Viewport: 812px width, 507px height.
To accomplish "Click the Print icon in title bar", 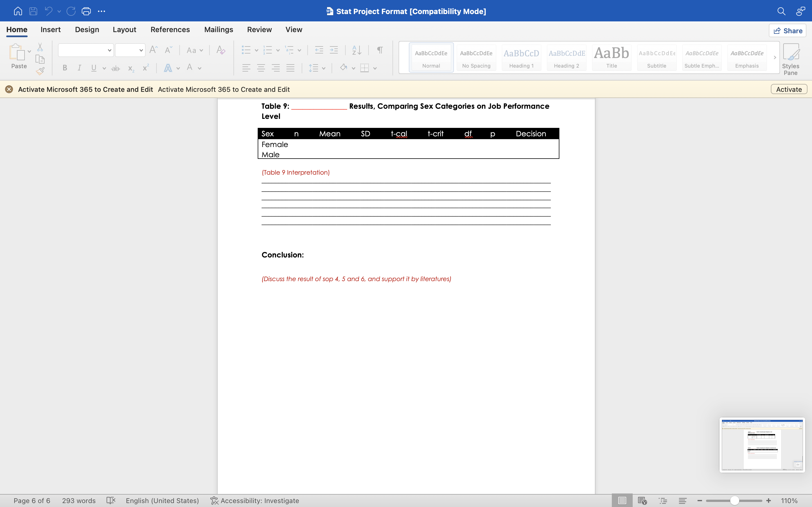I will click(86, 11).
